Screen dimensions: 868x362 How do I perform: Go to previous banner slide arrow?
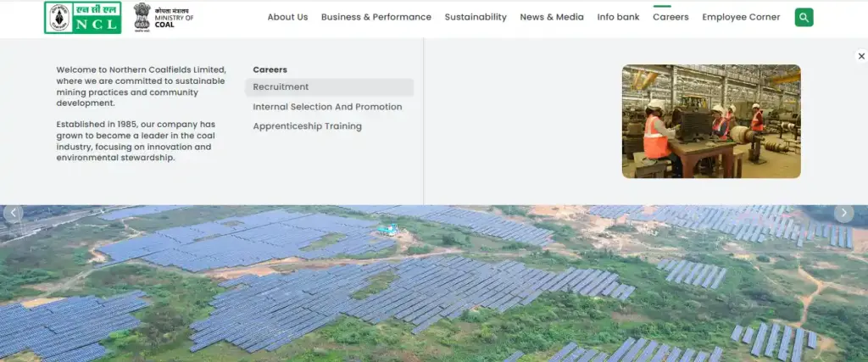point(13,213)
